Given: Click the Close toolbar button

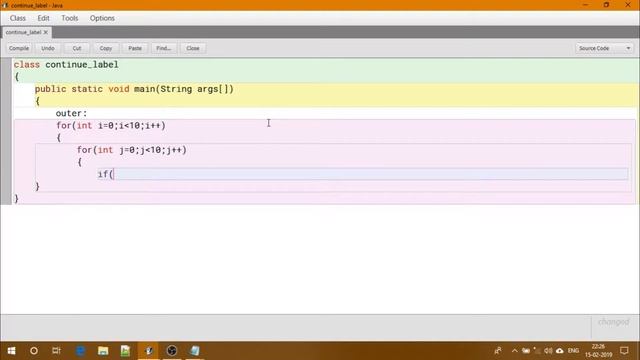Looking at the screenshot, I should pyautogui.click(x=193, y=48).
